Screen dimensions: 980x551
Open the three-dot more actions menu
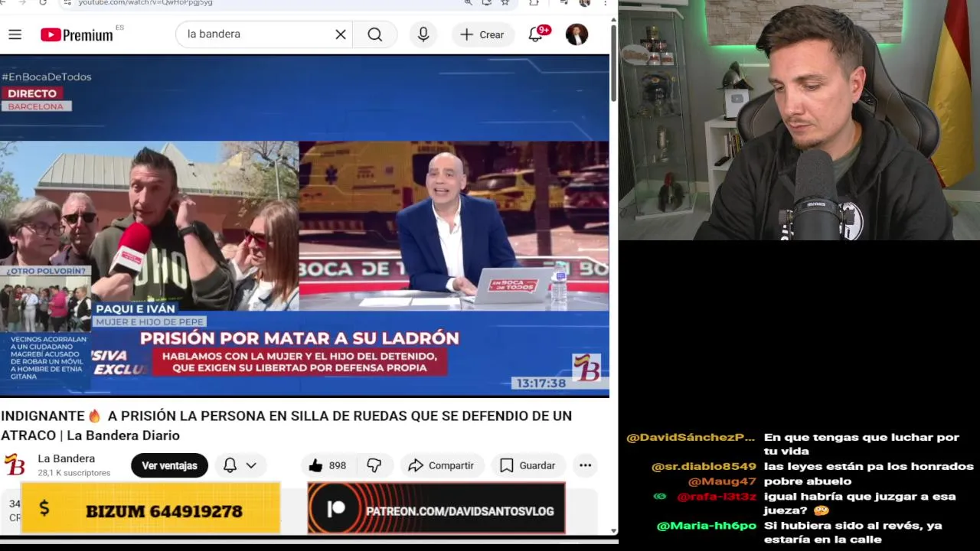[586, 465]
